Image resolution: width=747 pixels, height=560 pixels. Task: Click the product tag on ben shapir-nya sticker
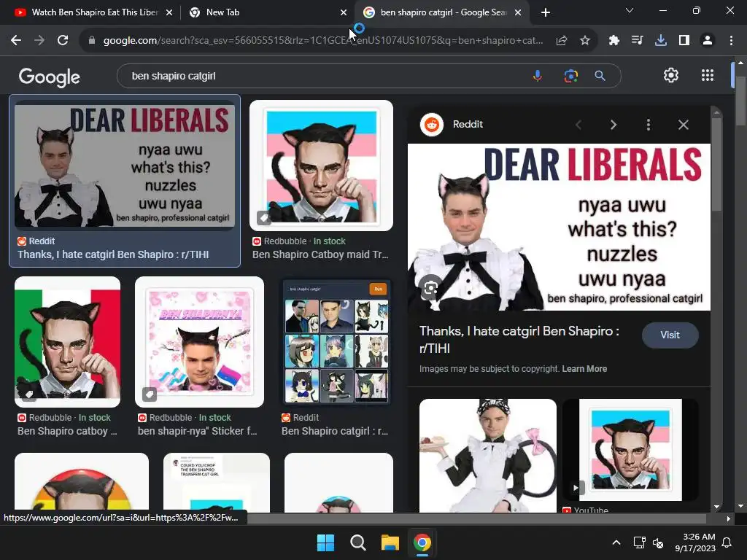coord(149,394)
